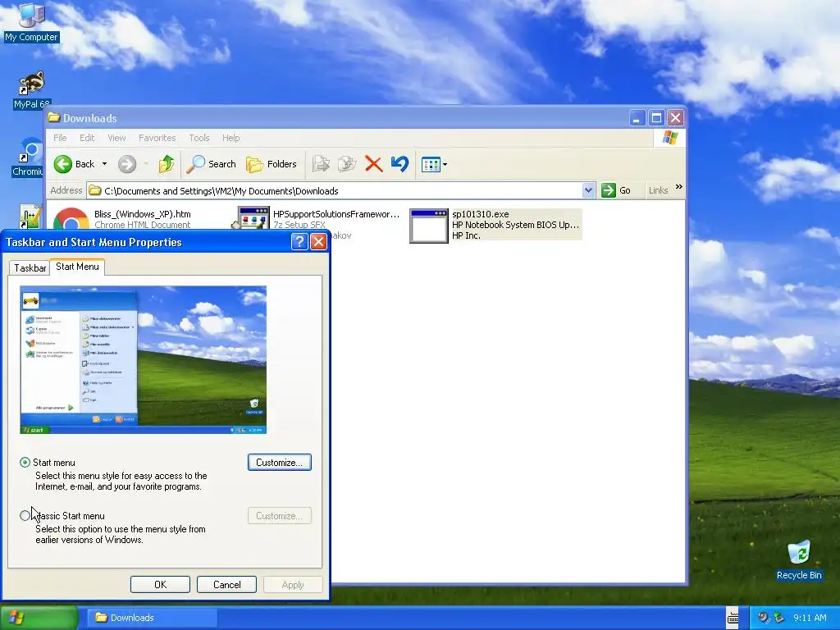The image size is (840, 630).
Task: Click the help question mark button
Action: pyautogui.click(x=299, y=242)
